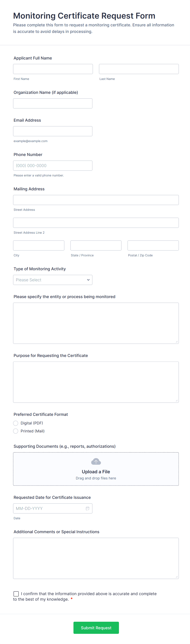The width and height of the screenshot is (190, 644).
Task: Select the State / Province field
Action: click(96, 246)
